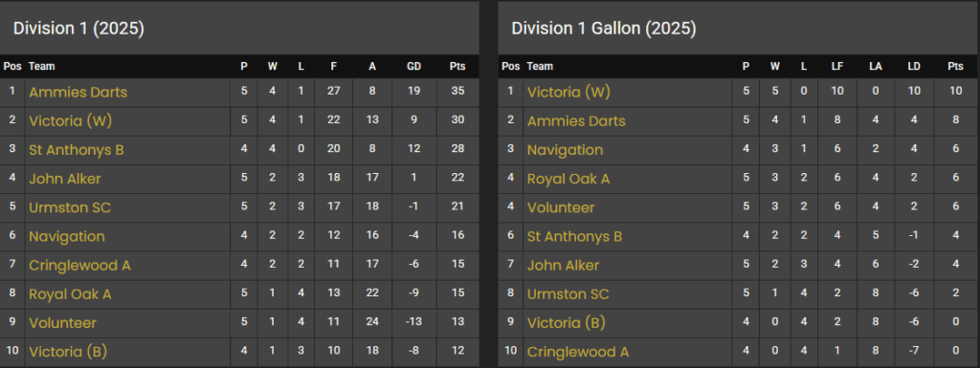Screen dimensions: 980x368
Task: Select St Anthonys B in Division 1 table
Action: pos(77,150)
